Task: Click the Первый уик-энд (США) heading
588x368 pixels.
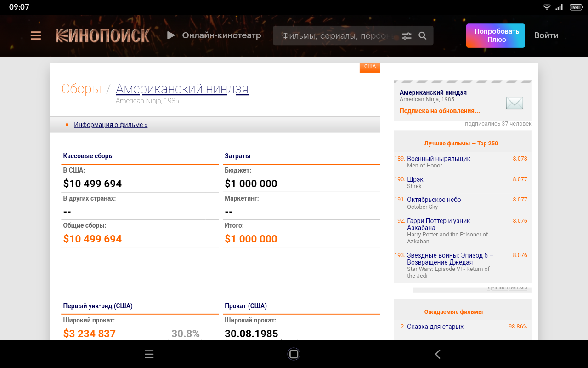Action: (98, 306)
